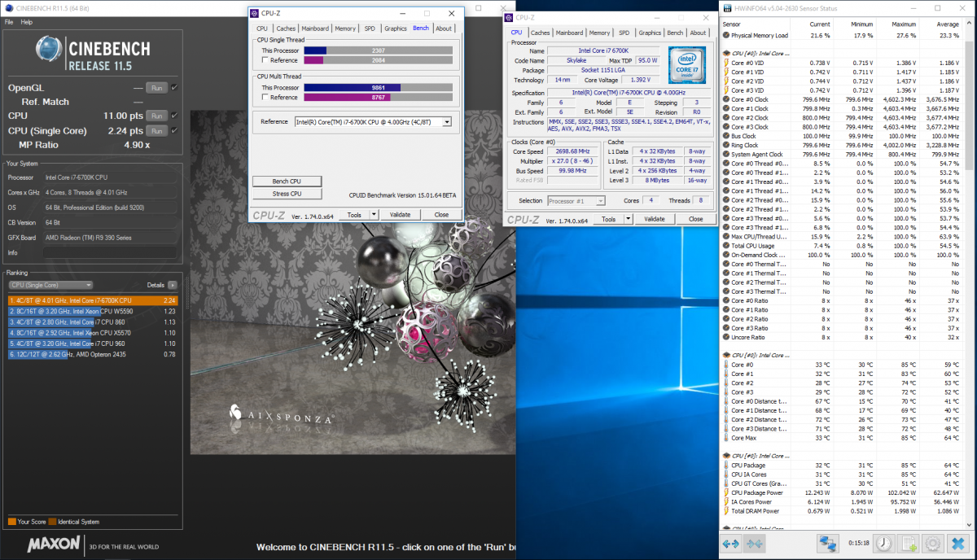
Task: Expand ranking Details arrow in Cinebench
Action: coord(172,286)
